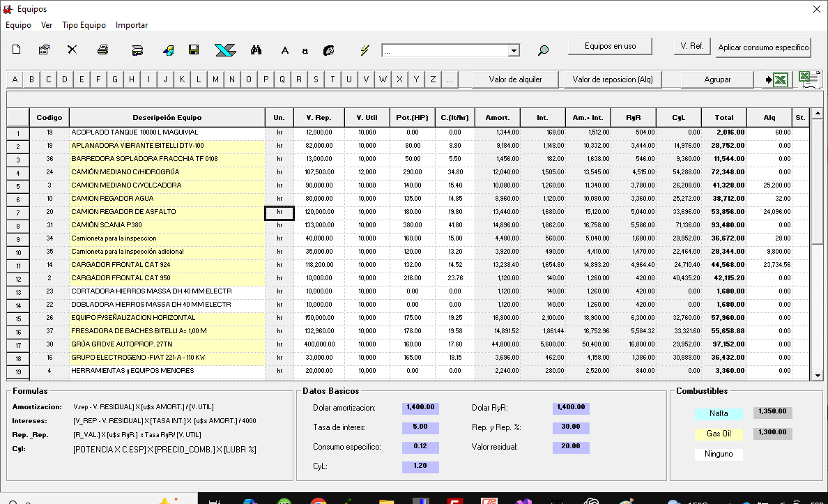Click the printer icon to print
Viewport: 828px width, 504px height.
(x=103, y=49)
